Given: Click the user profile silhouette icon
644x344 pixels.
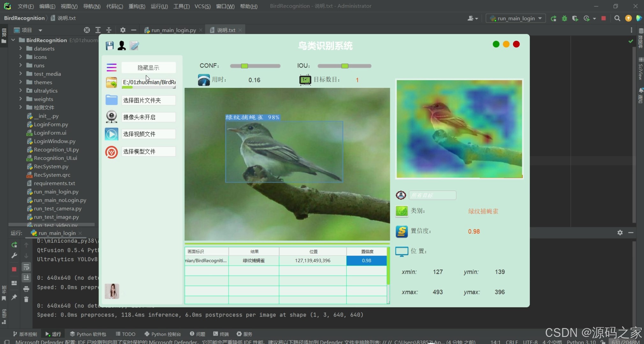Looking at the screenshot, I should pos(121,46).
